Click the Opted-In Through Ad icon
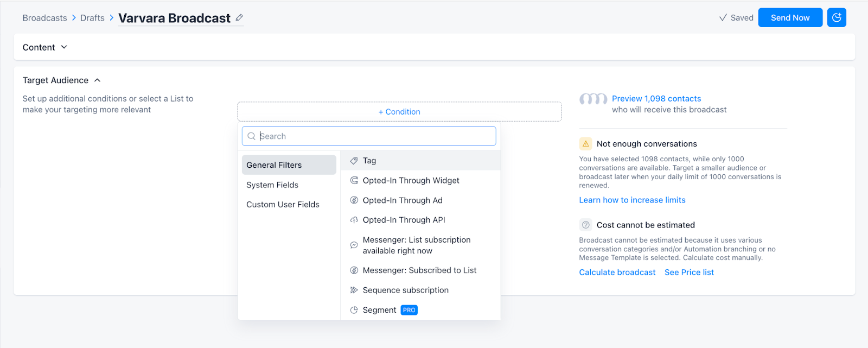The height and width of the screenshot is (348, 868). click(354, 200)
